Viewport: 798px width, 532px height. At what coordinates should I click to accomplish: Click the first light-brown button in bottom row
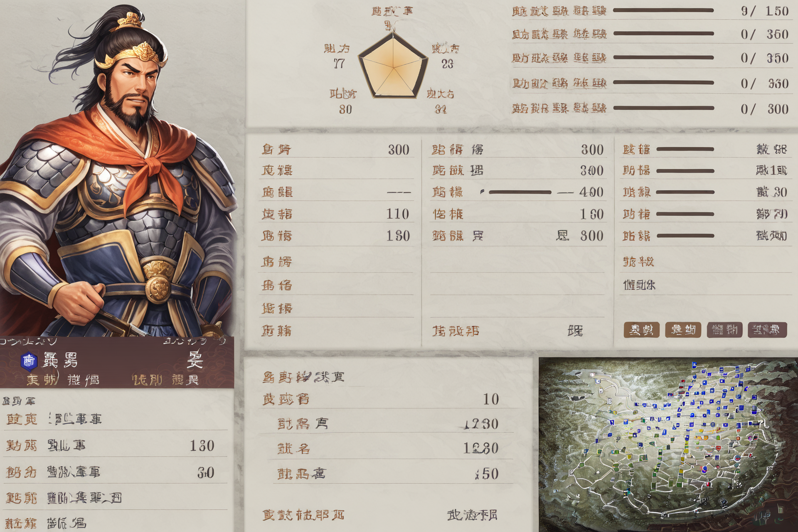[641, 330]
